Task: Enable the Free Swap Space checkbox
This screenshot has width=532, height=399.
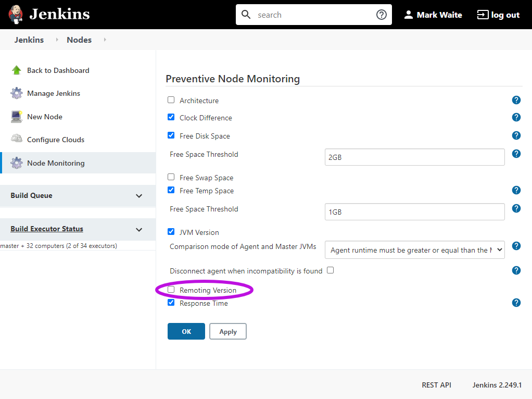Action: [171, 177]
